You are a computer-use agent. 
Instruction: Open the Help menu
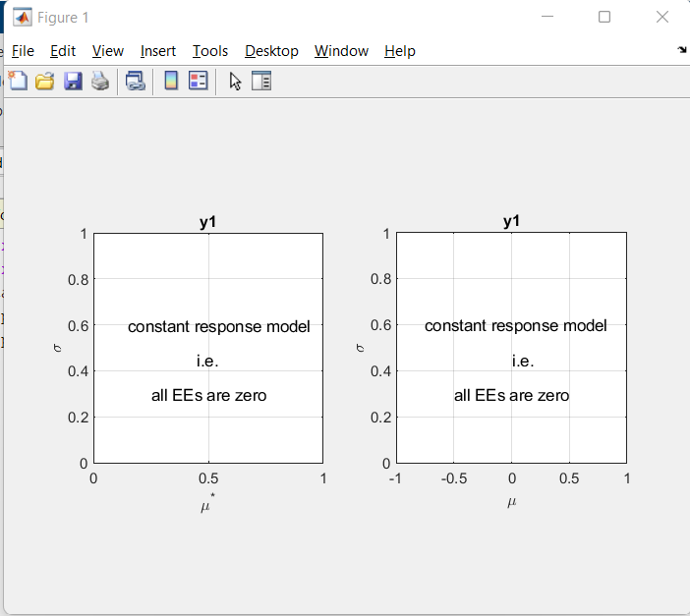400,51
